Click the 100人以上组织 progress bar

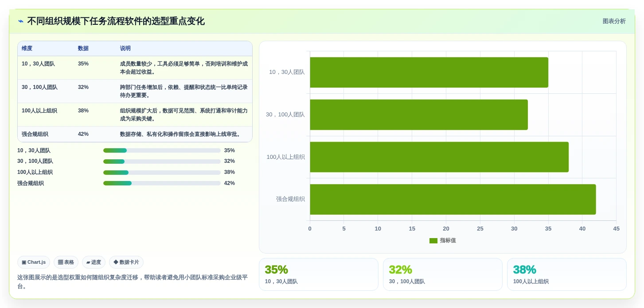[x=162, y=173]
